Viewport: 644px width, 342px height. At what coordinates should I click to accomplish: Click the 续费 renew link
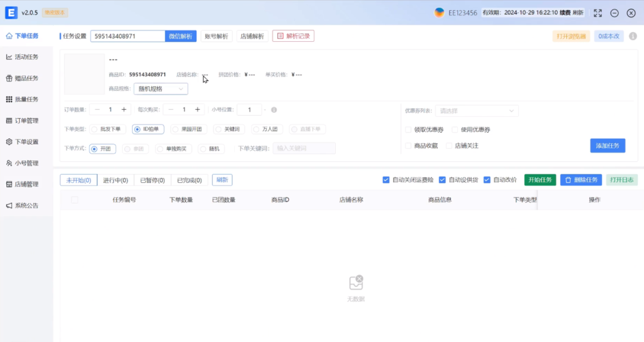click(x=565, y=13)
